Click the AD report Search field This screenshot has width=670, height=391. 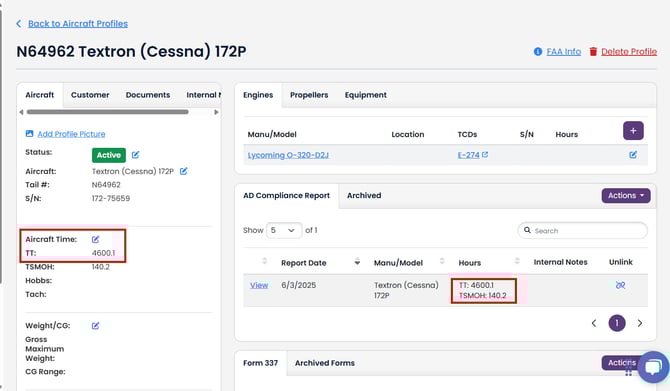[x=582, y=231]
